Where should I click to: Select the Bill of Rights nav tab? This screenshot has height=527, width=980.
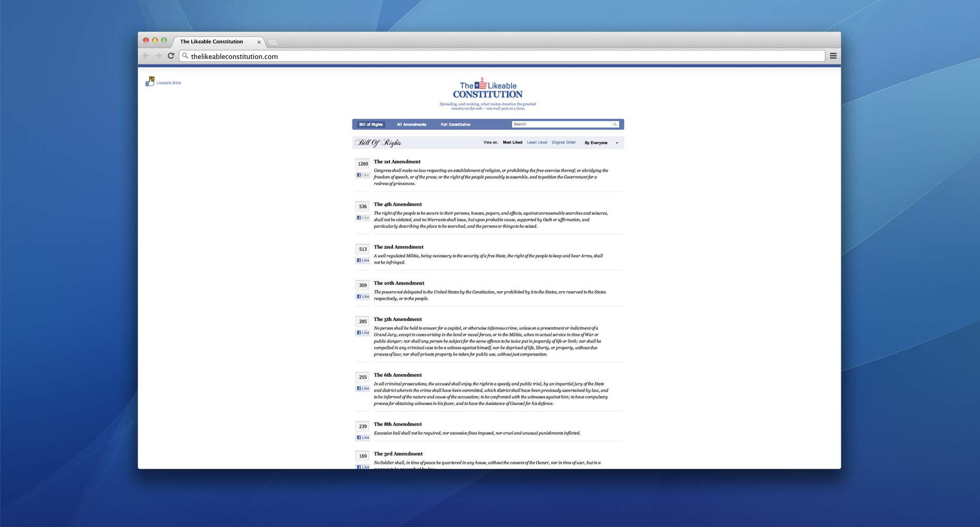click(371, 124)
